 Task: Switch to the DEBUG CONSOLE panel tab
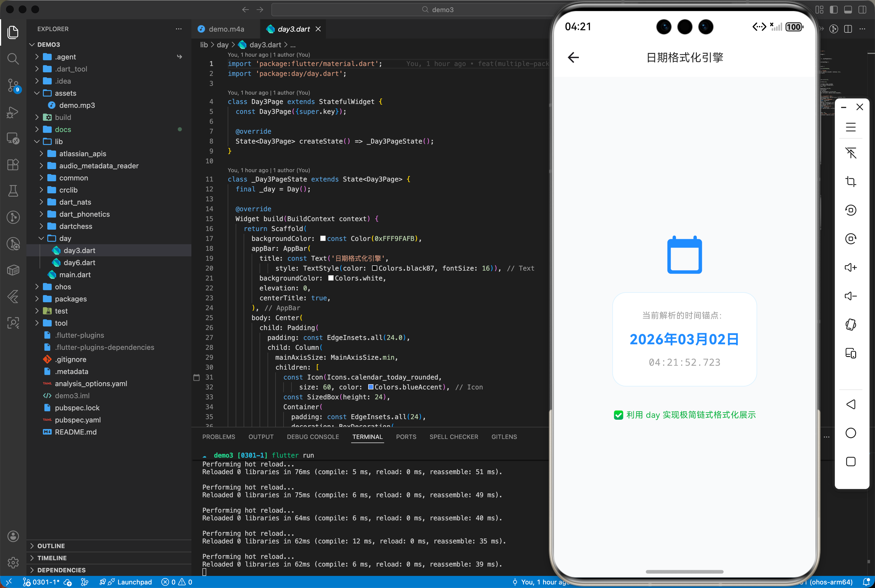tap(313, 437)
